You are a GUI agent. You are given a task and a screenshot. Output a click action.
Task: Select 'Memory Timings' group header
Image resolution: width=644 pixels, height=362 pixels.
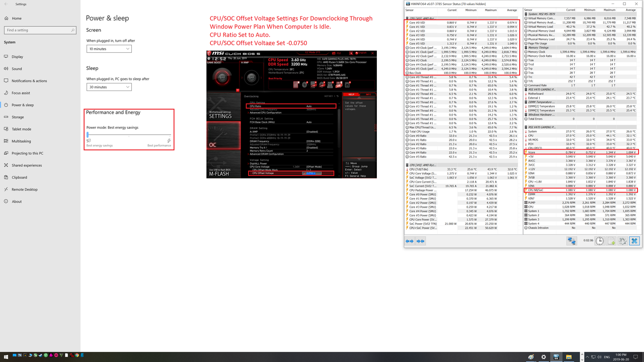click(x=580, y=48)
